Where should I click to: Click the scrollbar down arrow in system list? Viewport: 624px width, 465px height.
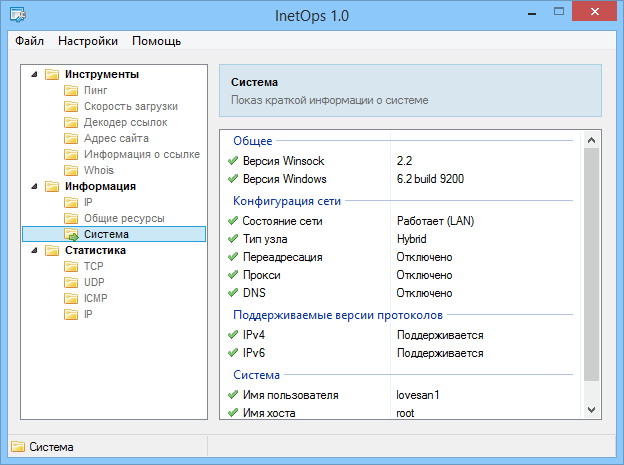pyautogui.click(x=591, y=409)
